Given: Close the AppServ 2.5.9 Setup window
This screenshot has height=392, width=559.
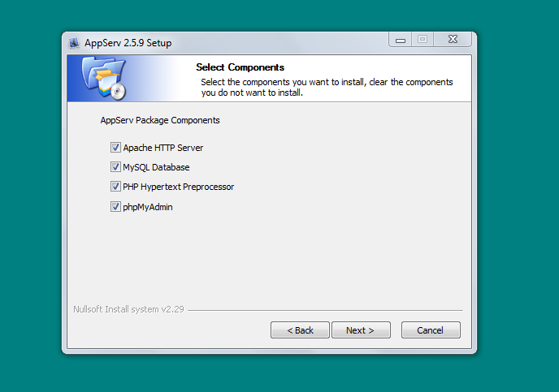Looking at the screenshot, I should pos(453,39).
